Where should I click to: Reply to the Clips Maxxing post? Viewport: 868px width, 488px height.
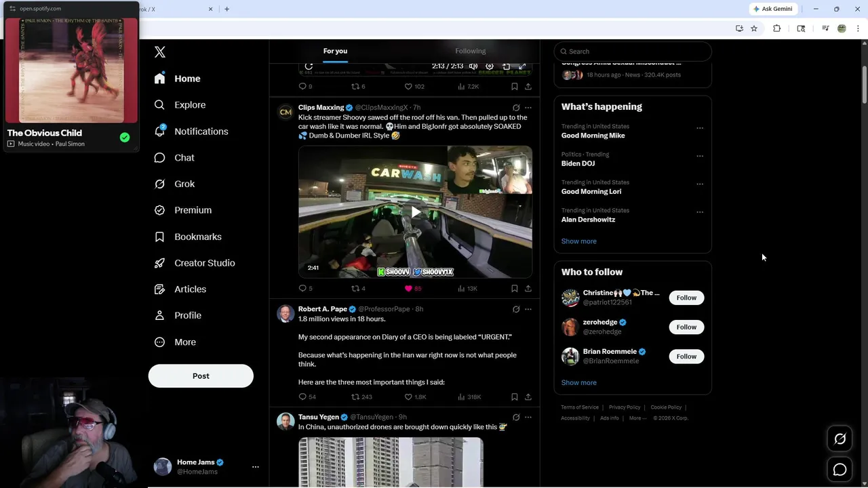[x=302, y=288]
